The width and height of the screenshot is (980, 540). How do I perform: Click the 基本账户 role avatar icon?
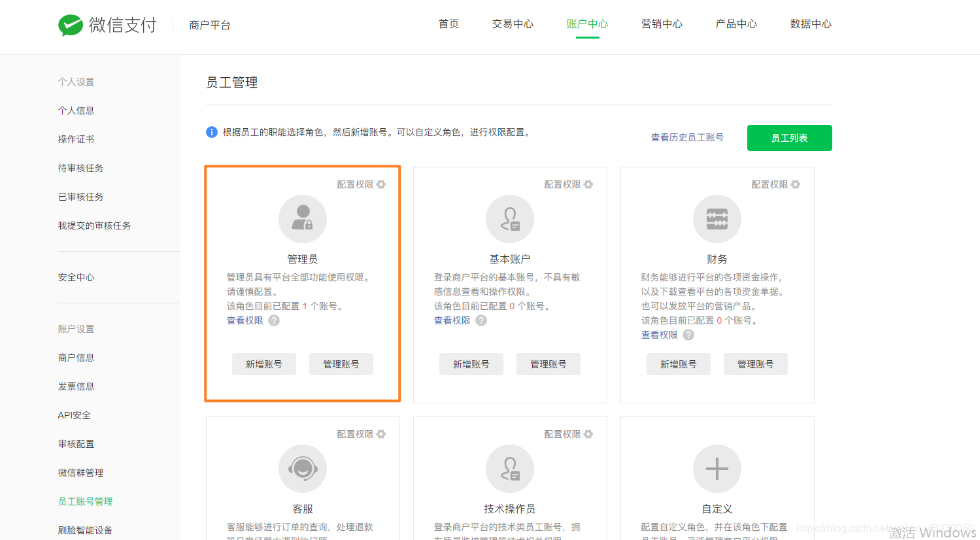510,219
